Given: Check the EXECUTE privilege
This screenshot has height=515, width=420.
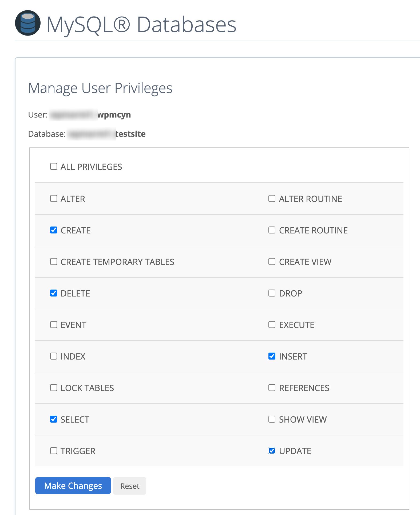Looking at the screenshot, I should tap(272, 324).
